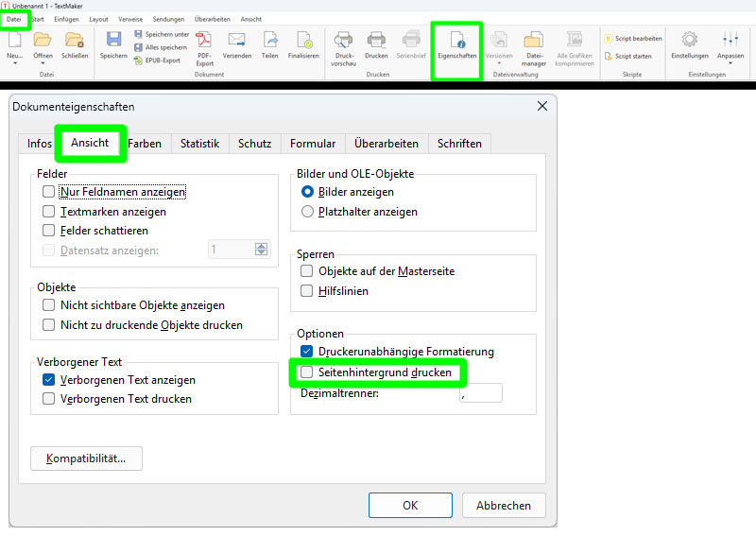Toggle the Hilfslinien checkbox
The image size is (756, 536).
pyautogui.click(x=306, y=291)
